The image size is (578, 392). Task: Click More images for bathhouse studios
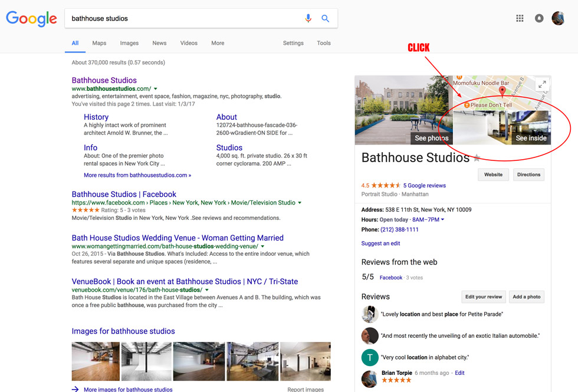(x=128, y=390)
